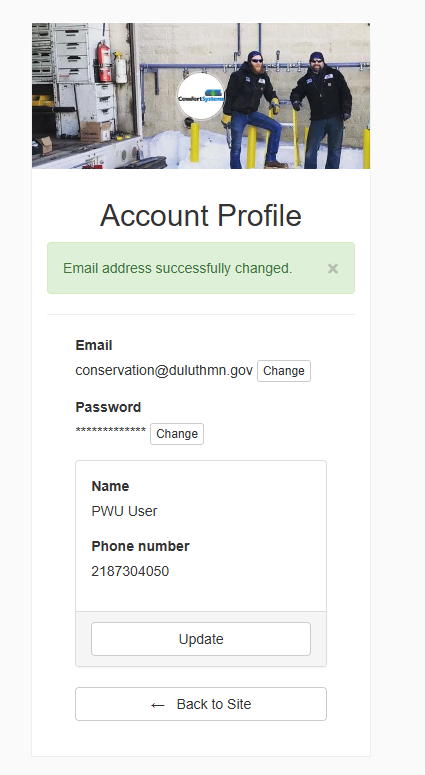Viewport: 425px width, 775px height.
Task: Click the bold Password label
Action: (108, 407)
